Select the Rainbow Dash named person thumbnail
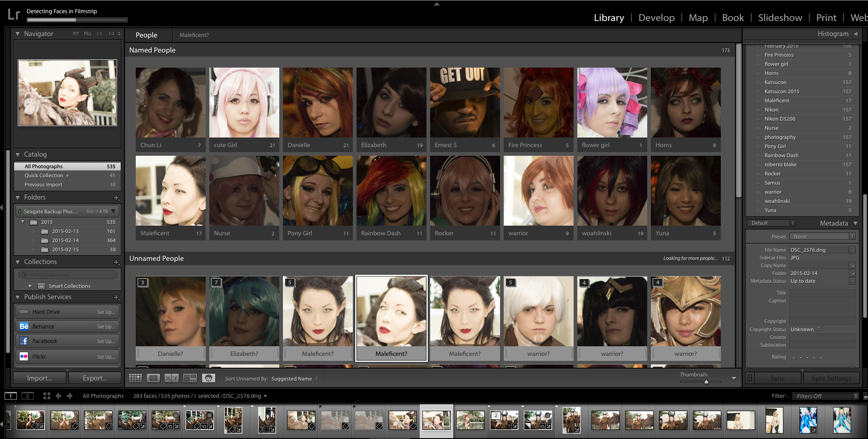 point(391,191)
